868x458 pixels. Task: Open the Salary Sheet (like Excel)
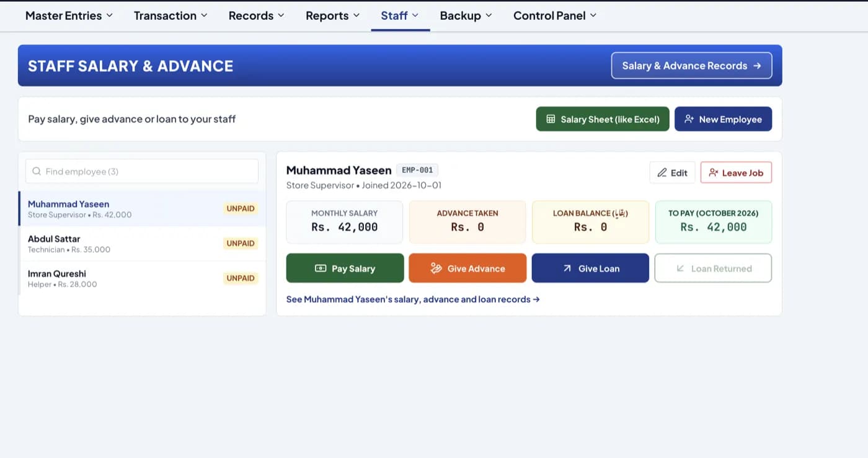pyautogui.click(x=603, y=119)
